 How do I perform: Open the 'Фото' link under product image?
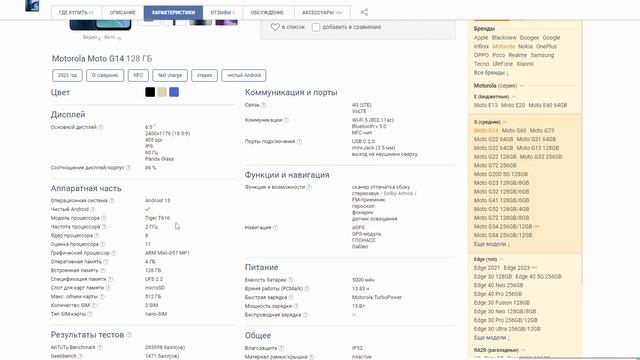tap(111, 37)
